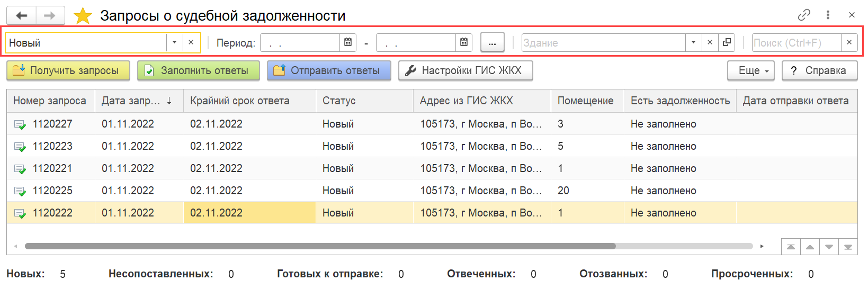The image size is (868, 289).
Task: Open the Здание selection form icon
Action: click(727, 42)
